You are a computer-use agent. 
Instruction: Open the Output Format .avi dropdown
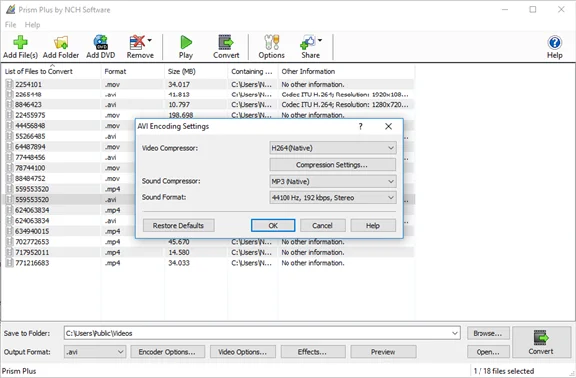pyautogui.click(x=95, y=352)
